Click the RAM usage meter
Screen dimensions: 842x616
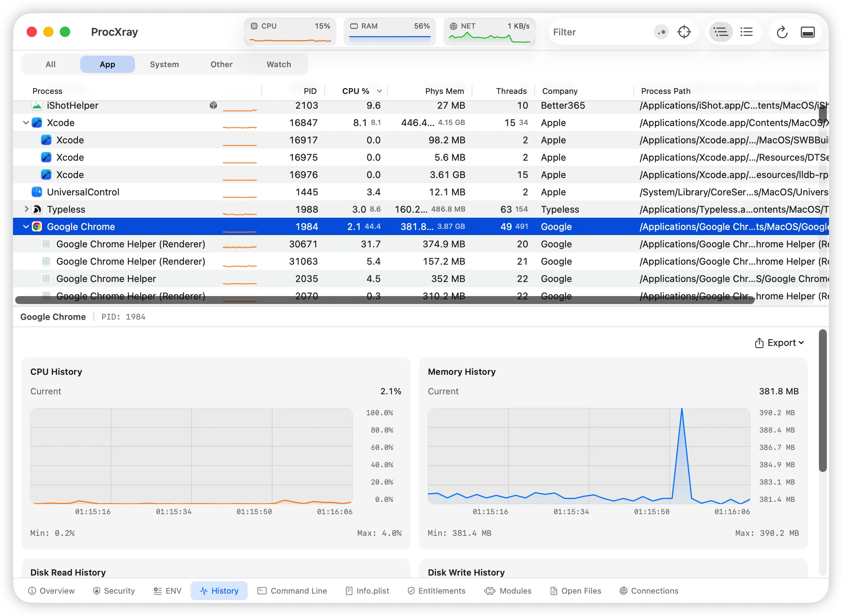(390, 32)
